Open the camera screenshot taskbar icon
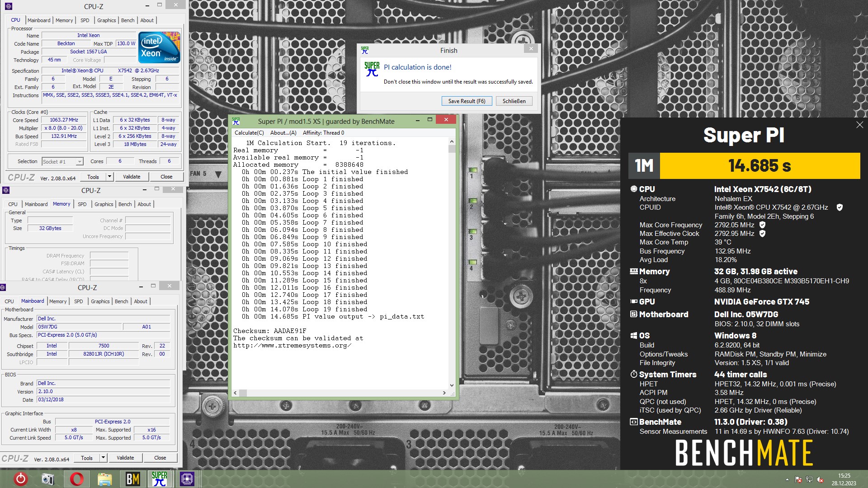This screenshot has height=488, width=868. click(x=47, y=479)
